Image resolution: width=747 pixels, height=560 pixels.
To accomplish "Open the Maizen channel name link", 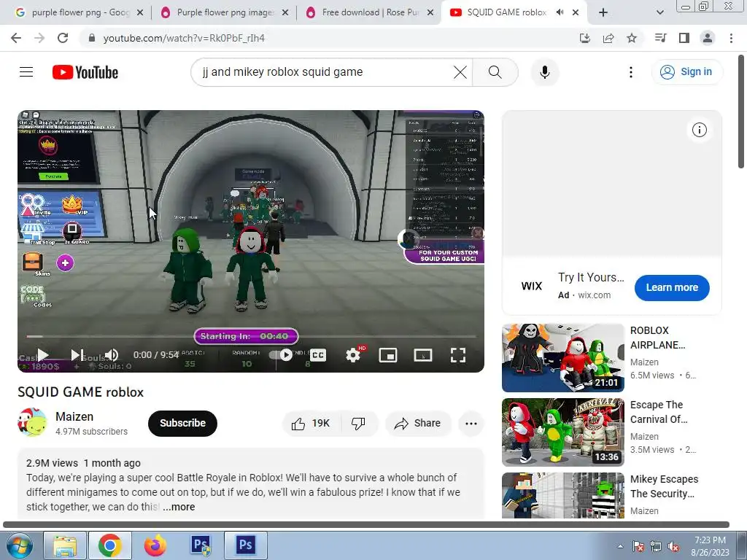I will point(74,416).
